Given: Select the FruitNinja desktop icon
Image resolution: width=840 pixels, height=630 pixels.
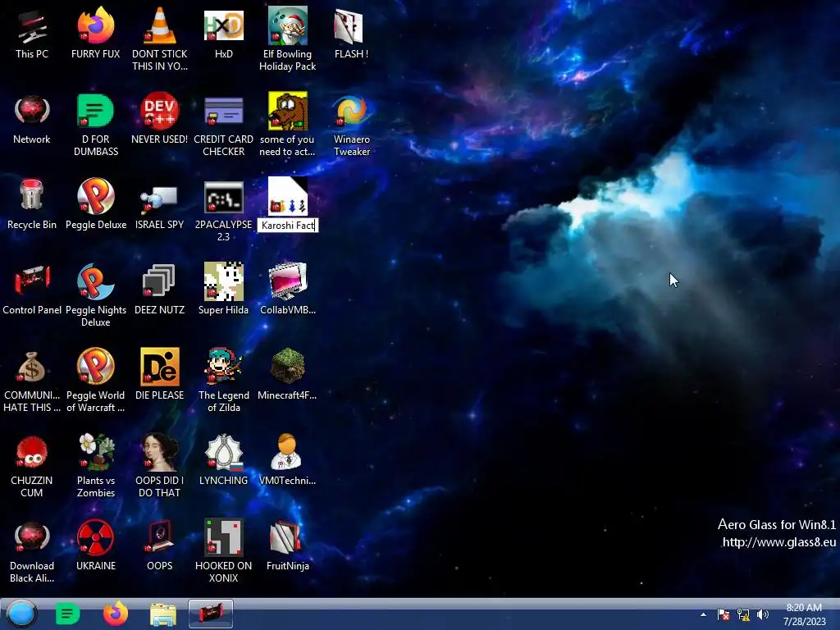Looking at the screenshot, I should pyautogui.click(x=288, y=546).
